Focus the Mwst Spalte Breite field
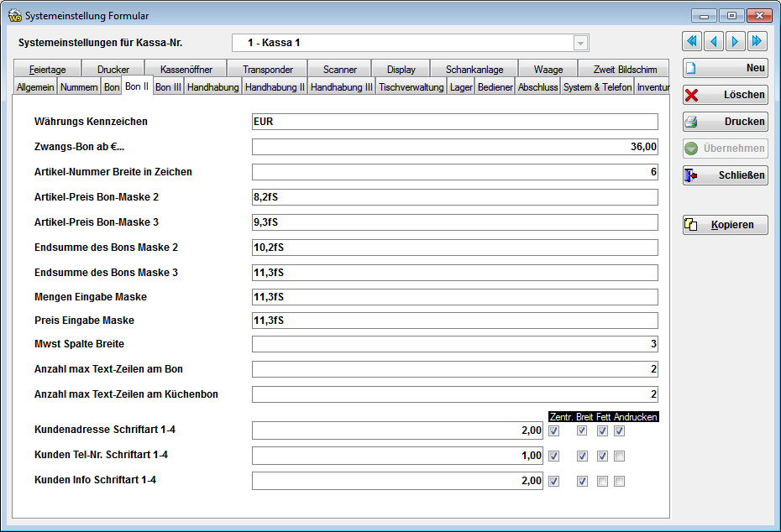The width and height of the screenshot is (781, 532). 455,344
